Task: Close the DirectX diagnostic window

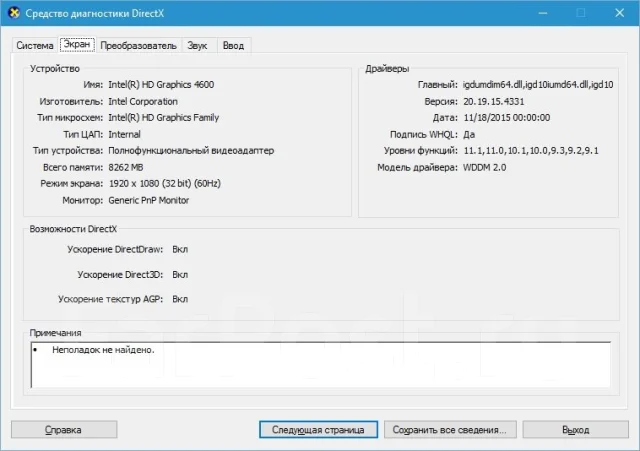Action: click(620, 13)
